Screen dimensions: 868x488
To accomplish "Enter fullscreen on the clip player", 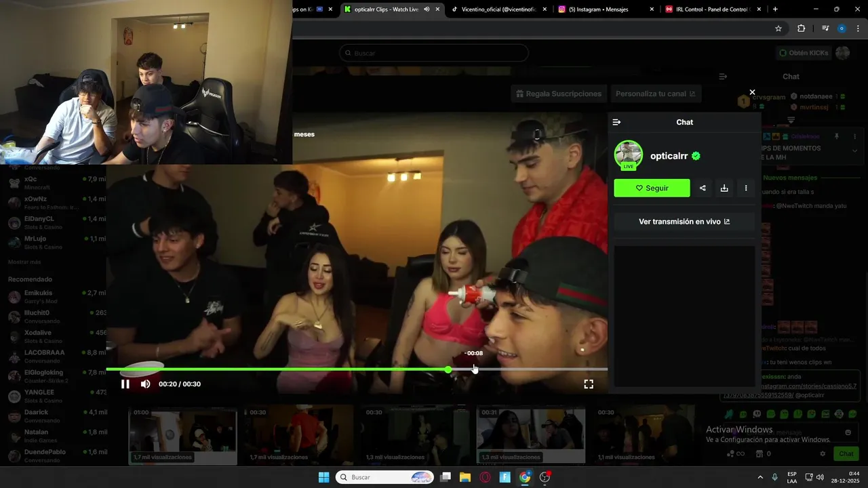I will 589,384.
